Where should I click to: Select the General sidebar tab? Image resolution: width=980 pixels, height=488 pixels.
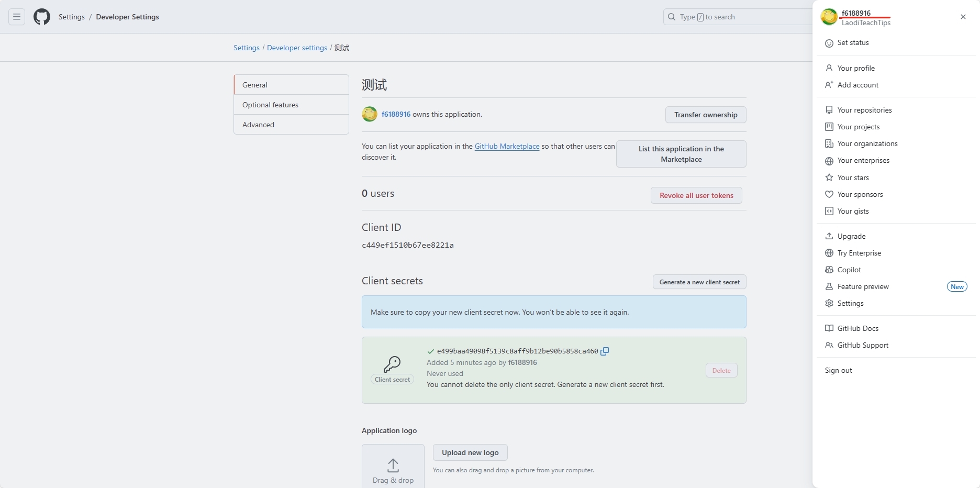pos(291,85)
